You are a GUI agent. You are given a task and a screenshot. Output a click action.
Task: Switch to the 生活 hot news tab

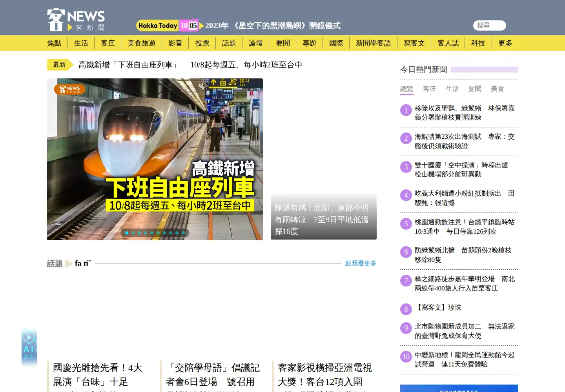pyautogui.click(x=452, y=89)
